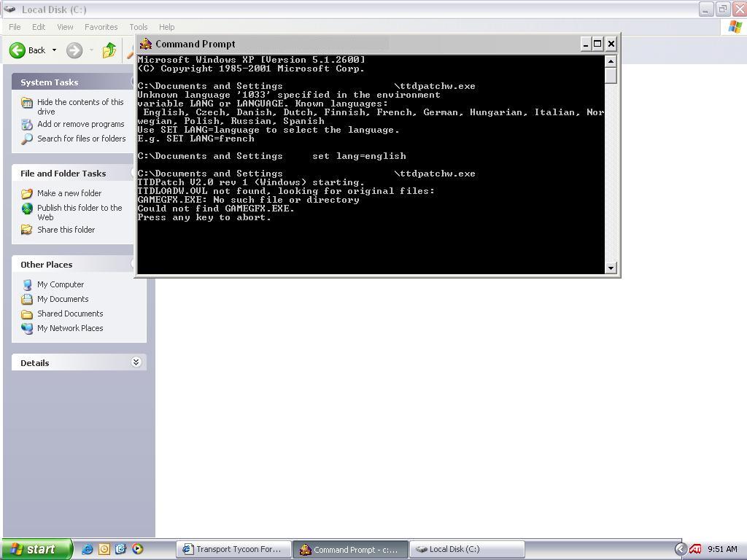Image resolution: width=747 pixels, height=560 pixels.
Task: Click the Make a new folder link
Action: point(69,192)
